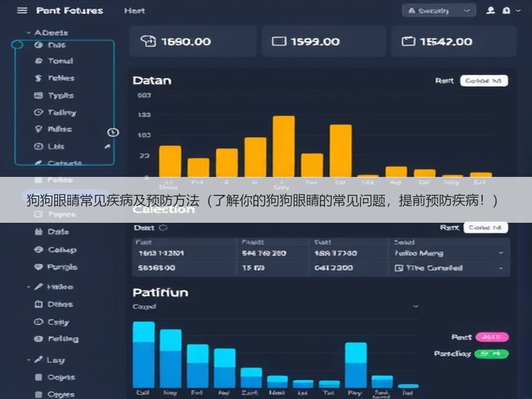The height and width of the screenshot is (399, 532).
Task: Select the Tomal sidebar item icon
Action: 39,61
